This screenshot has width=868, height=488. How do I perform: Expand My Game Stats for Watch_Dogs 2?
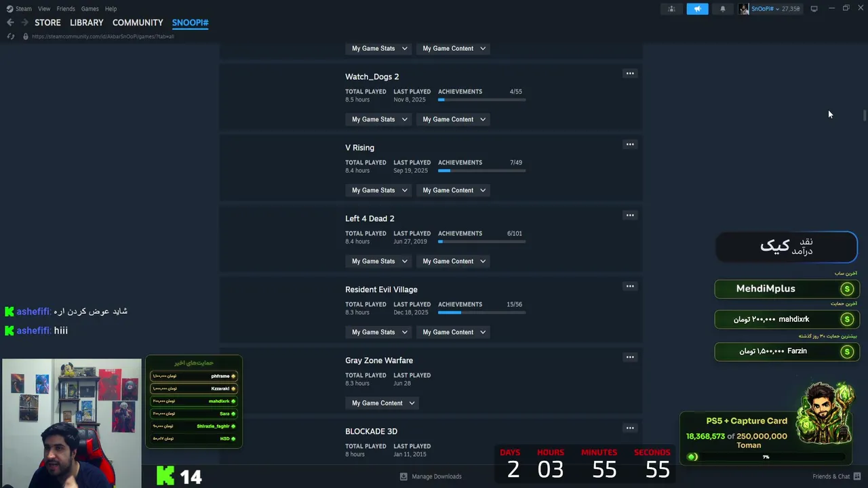coord(380,119)
